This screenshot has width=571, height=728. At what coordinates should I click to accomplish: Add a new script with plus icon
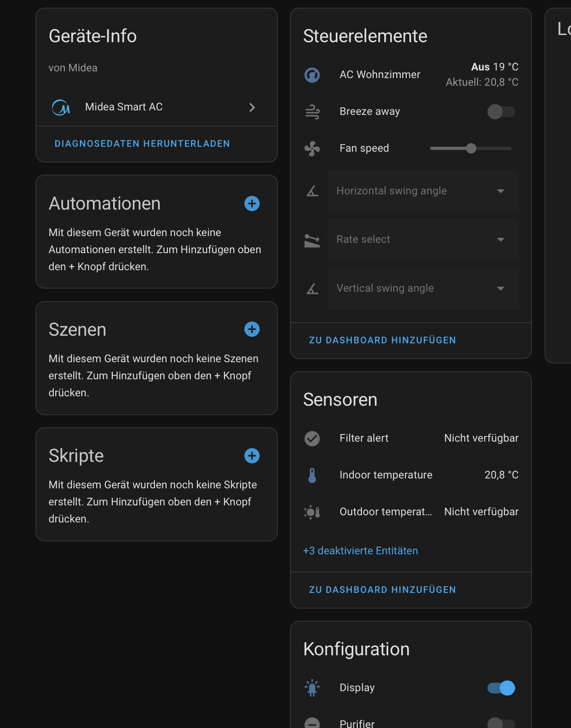[x=252, y=456]
